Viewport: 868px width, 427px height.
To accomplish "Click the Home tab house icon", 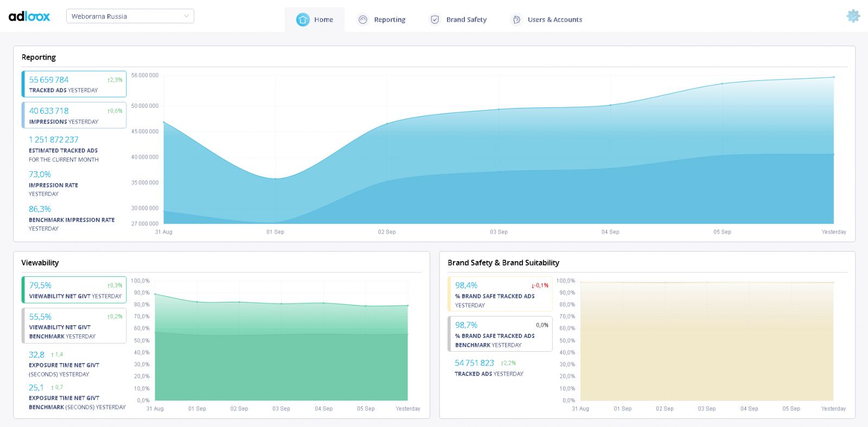I will (x=303, y=20).
